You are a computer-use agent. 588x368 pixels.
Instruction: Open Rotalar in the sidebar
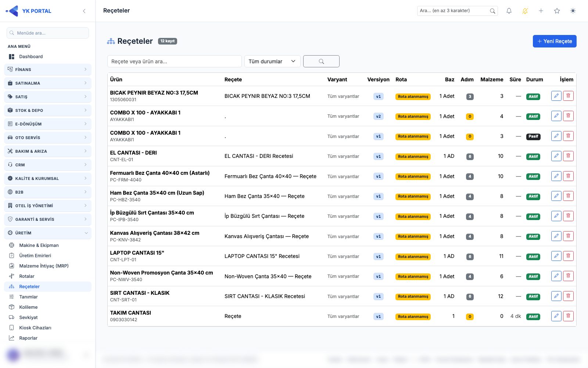pyautogui.click(x=27, y=276)
